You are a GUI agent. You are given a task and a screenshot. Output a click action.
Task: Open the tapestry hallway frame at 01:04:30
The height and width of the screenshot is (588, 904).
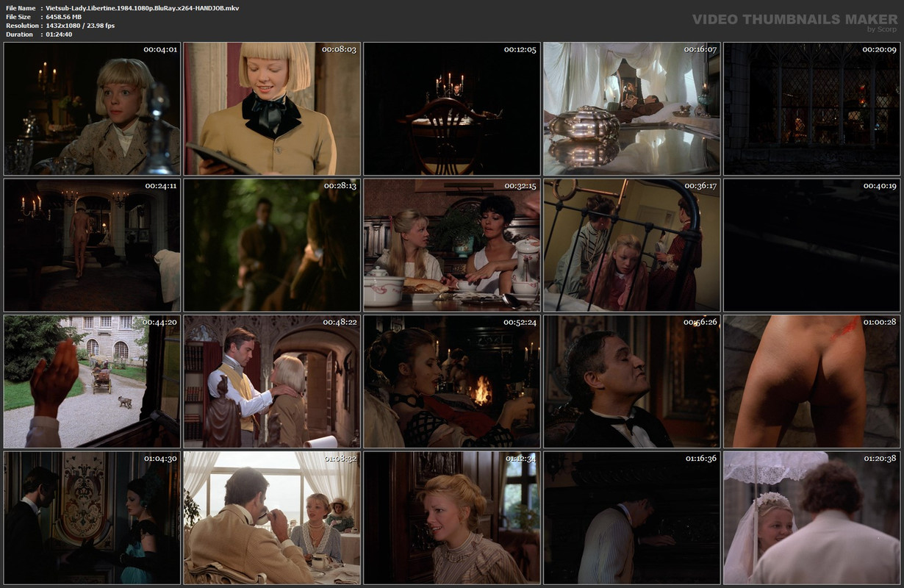(x=92, y=518)
